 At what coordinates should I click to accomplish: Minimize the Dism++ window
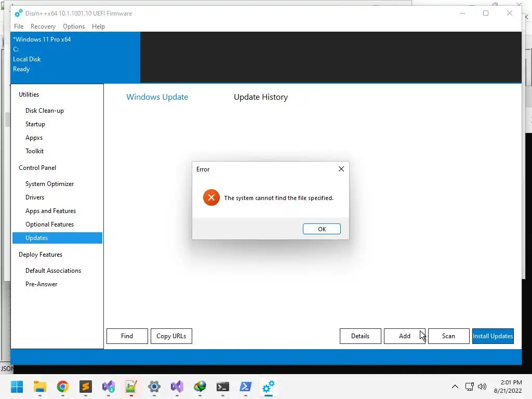(462, 13)
